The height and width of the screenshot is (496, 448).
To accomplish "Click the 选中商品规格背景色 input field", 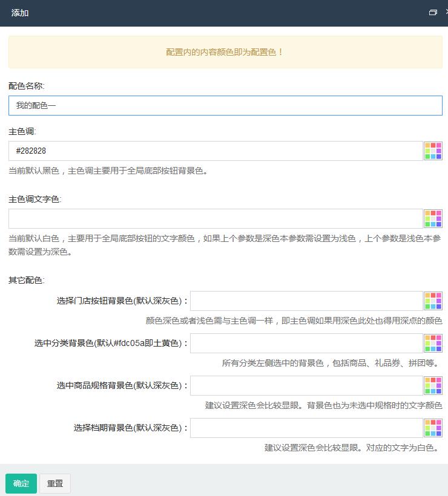I will point(306,385).
